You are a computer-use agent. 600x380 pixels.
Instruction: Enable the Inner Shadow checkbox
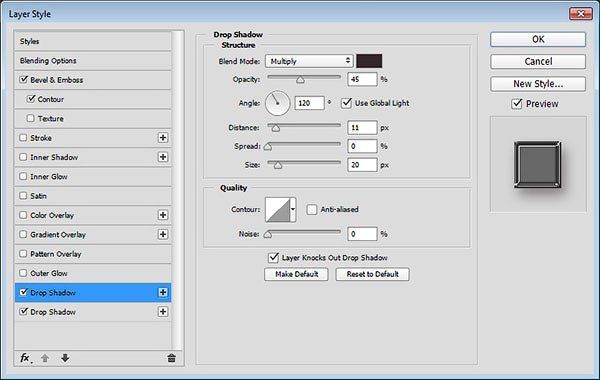click(x=23, y=157)
